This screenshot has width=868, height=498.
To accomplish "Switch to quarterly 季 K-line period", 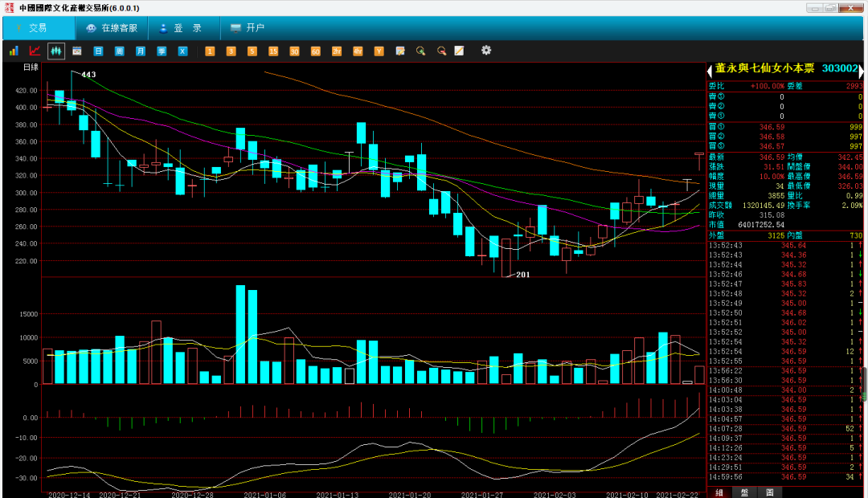I will coord(162,51).
